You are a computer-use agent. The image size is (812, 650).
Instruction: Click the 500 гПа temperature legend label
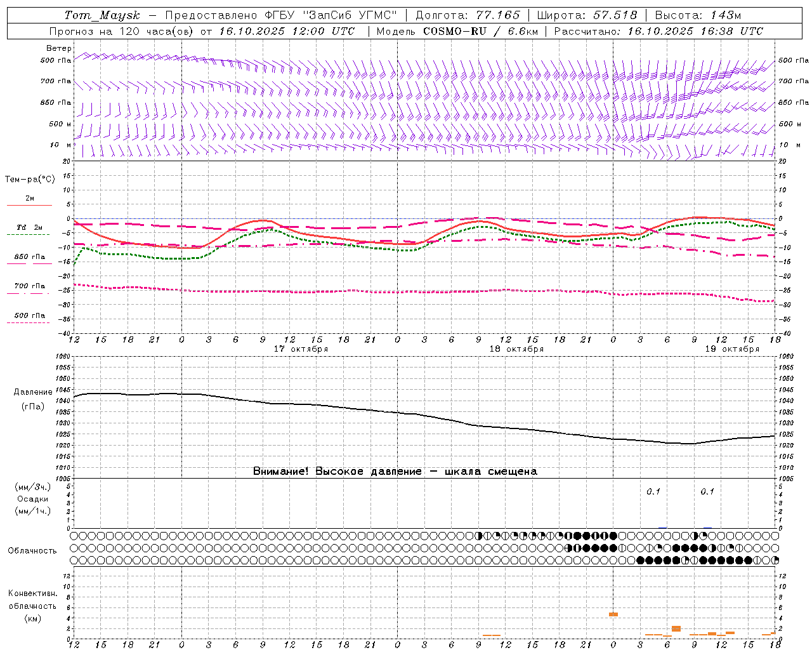click(x=30, y=315)
